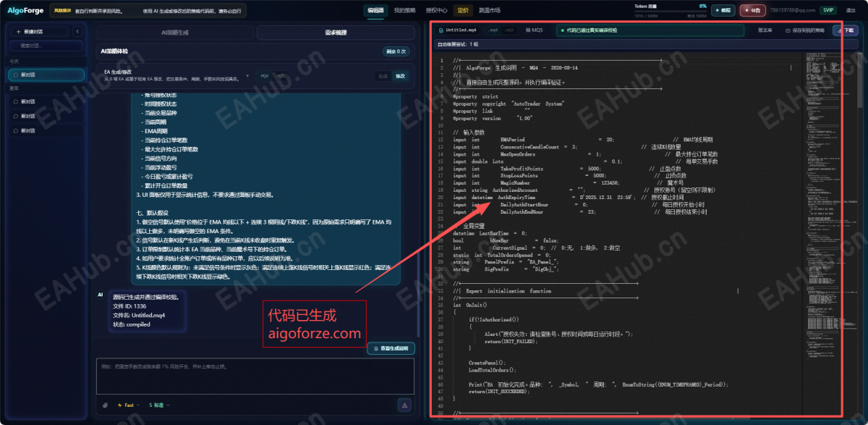Open the 我的策略 nav tab

click(x=404, y=11)
